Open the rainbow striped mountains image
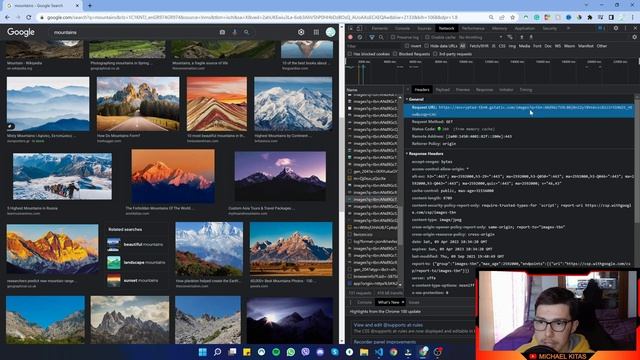Viewport: 640px width, 360px height. 217,104
